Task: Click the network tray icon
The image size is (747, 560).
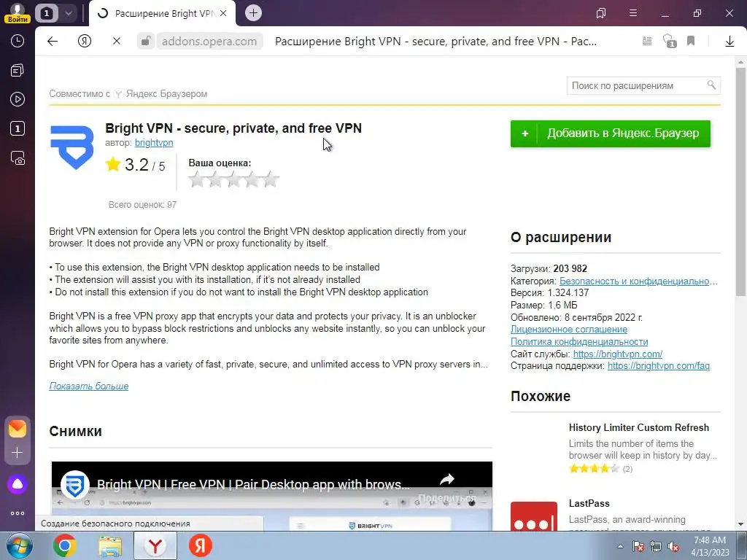Action: pos(656,546)
